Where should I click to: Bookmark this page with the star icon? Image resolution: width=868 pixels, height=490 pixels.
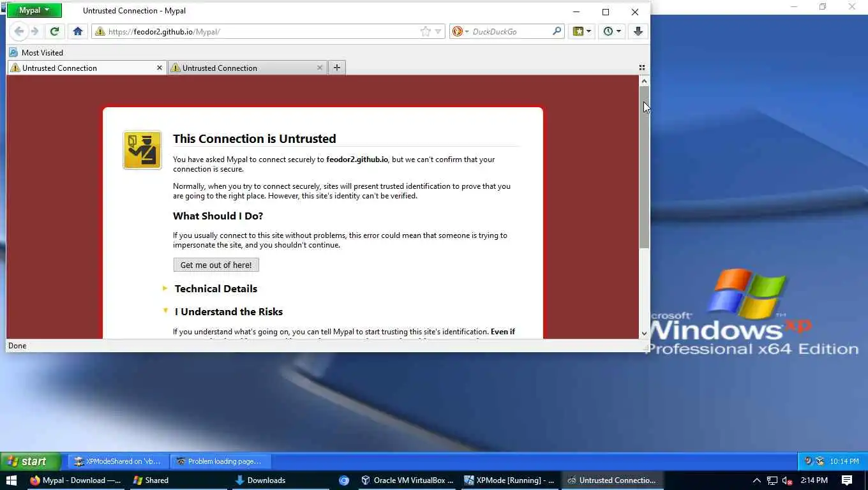426,31
